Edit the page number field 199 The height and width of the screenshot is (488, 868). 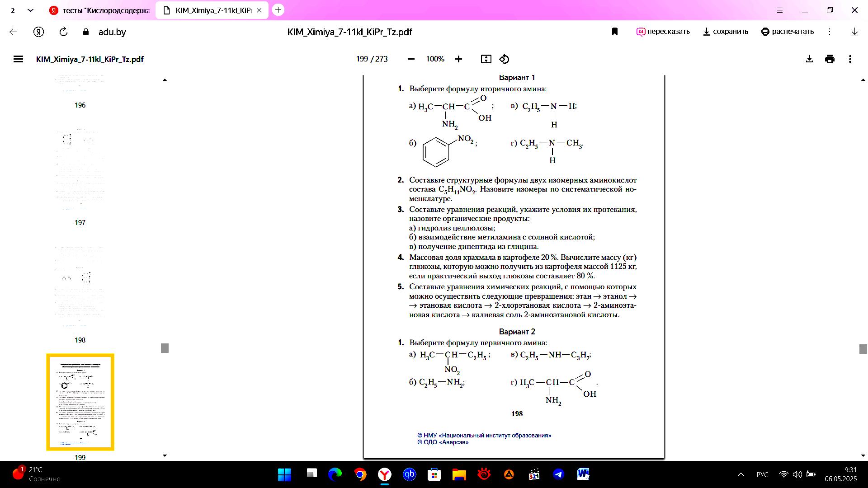[362, 59]
